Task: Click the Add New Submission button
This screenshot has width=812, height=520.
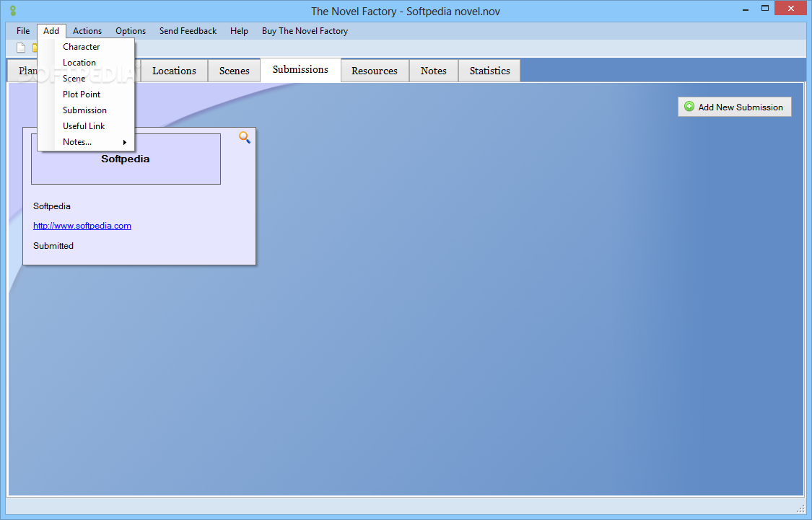Action: click(x=734, y=107)
